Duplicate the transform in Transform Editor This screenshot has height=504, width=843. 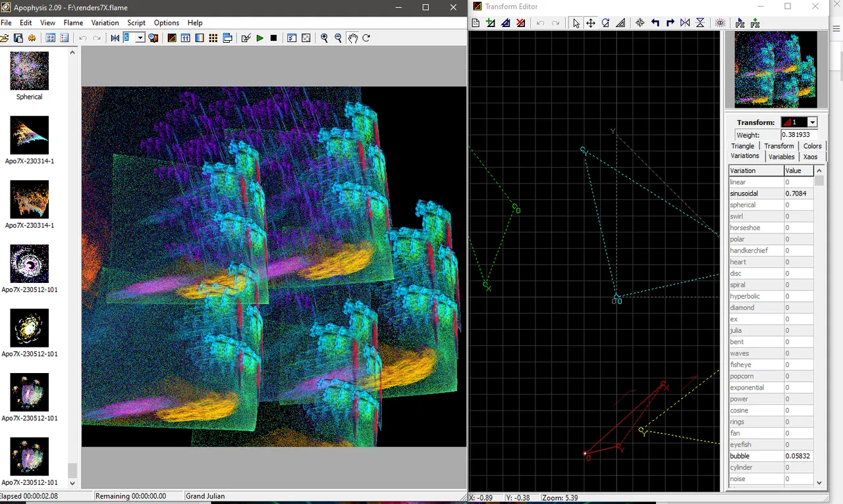(505, 23)
